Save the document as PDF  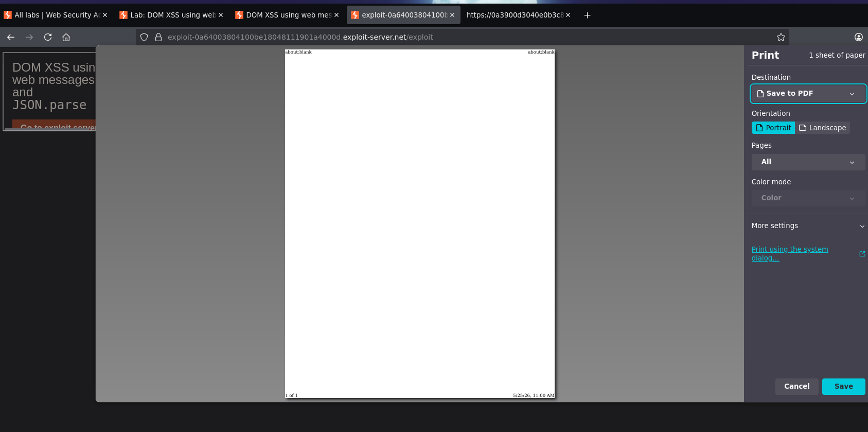[843, 387]
